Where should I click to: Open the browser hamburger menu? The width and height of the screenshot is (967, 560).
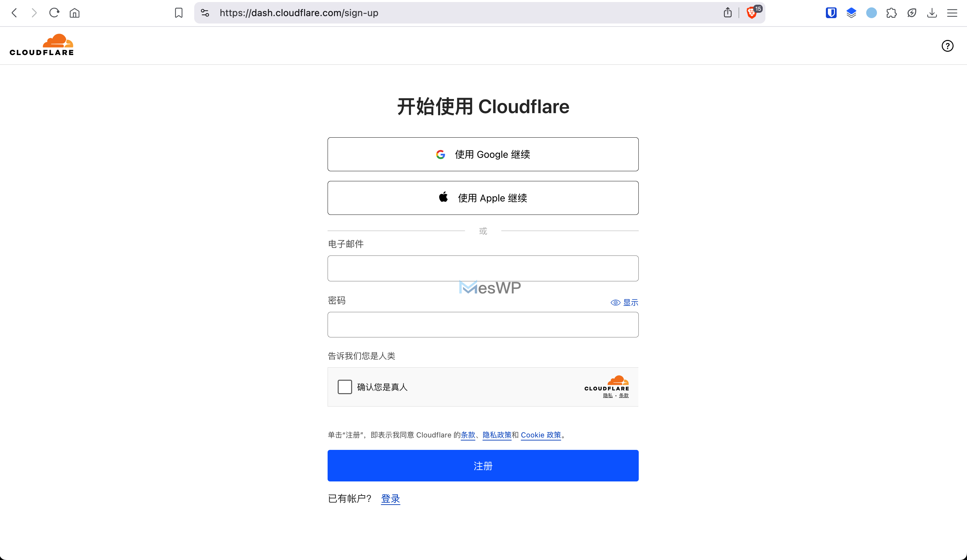[x=952, y=13]
